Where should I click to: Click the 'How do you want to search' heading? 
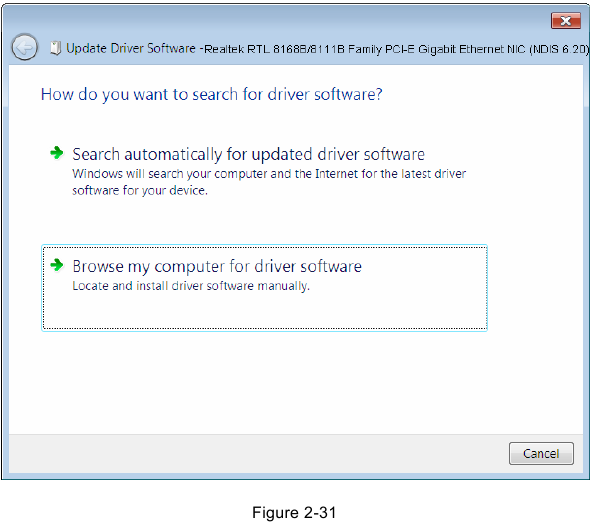[x=211, y=94]
